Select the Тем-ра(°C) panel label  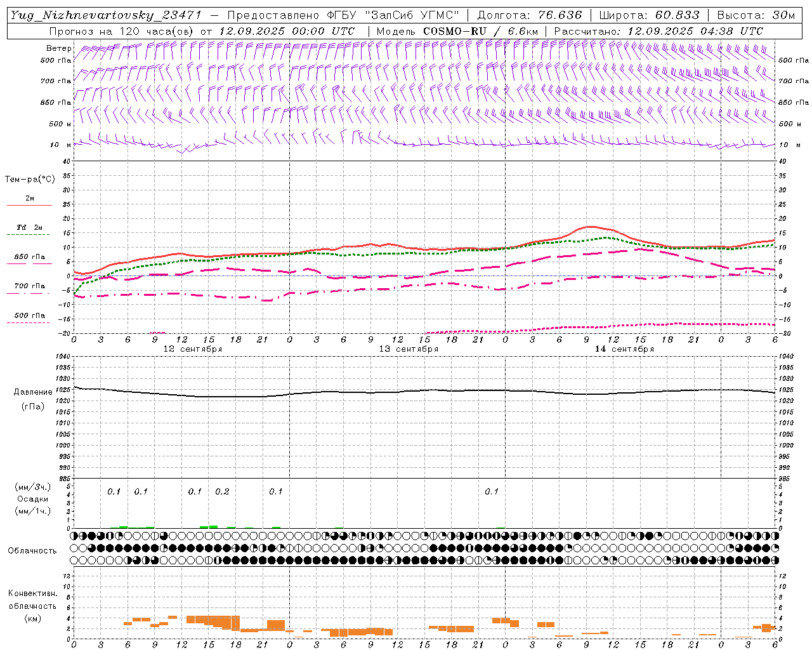click(x=30, y=180)
